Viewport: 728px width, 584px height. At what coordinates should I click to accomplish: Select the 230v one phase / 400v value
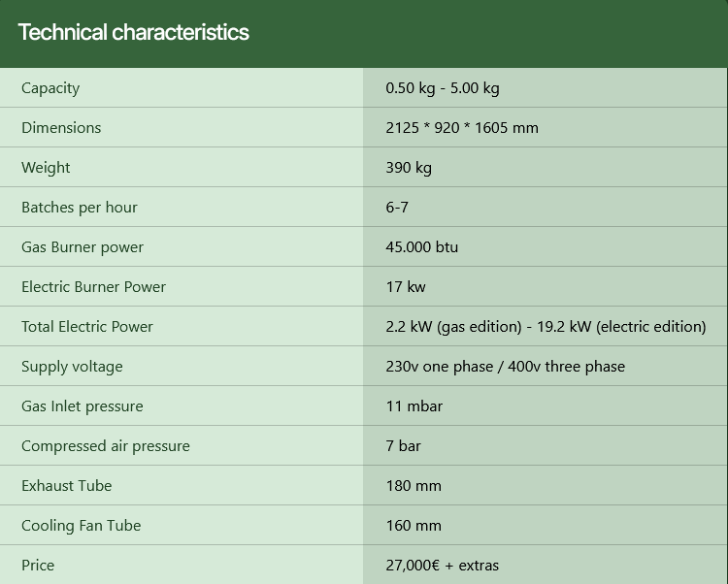click(506, 367)
